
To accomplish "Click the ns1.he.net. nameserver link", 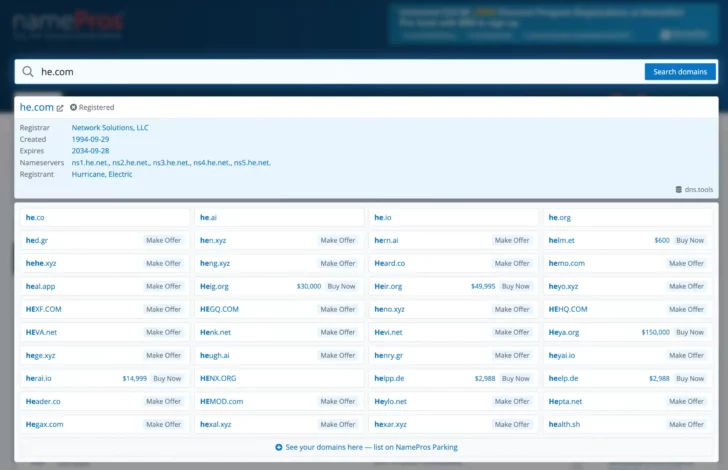I will click(x=90, y=162).
